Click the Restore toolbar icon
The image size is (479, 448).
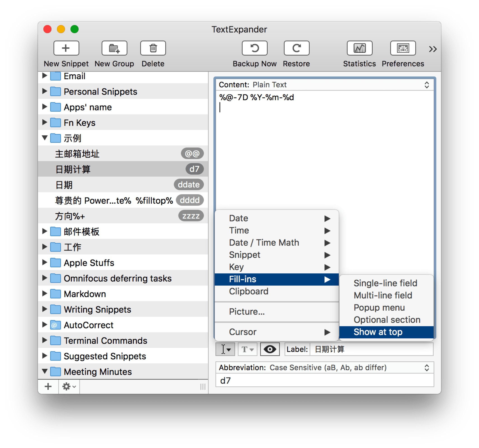point(296,48)
